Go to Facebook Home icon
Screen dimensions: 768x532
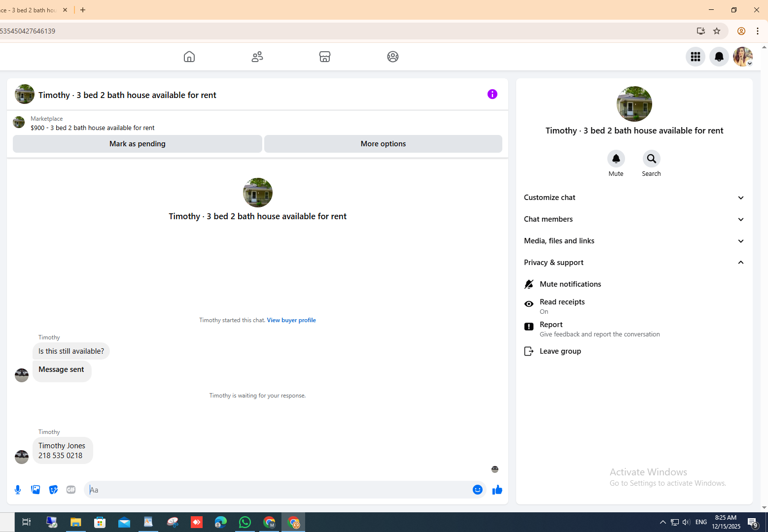point(189,57)
